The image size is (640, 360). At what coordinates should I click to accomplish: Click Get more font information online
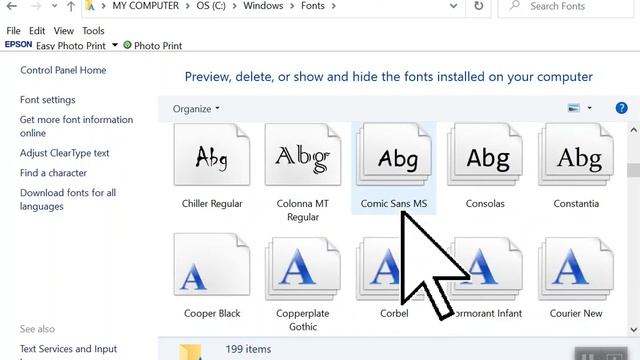point(76,126)
